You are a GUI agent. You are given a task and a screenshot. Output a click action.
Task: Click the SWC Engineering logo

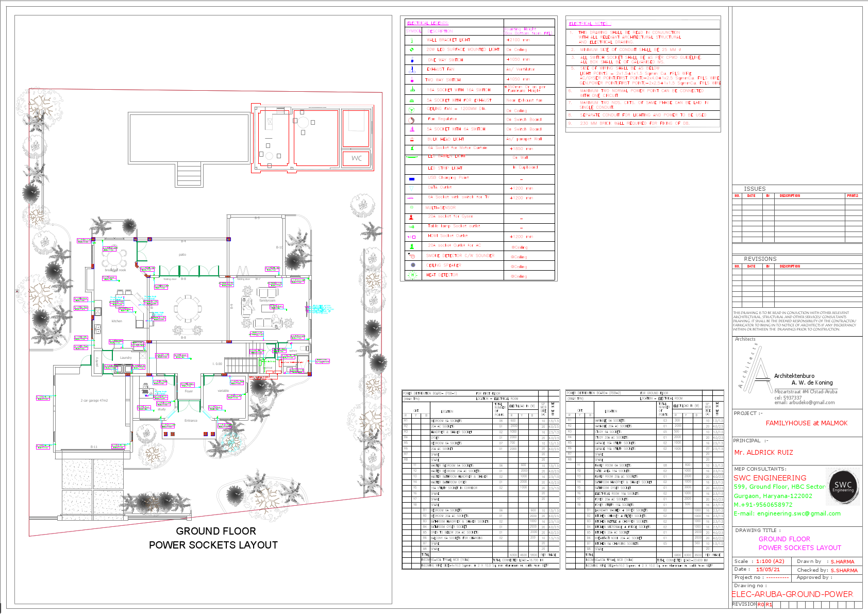pos(843,486)
